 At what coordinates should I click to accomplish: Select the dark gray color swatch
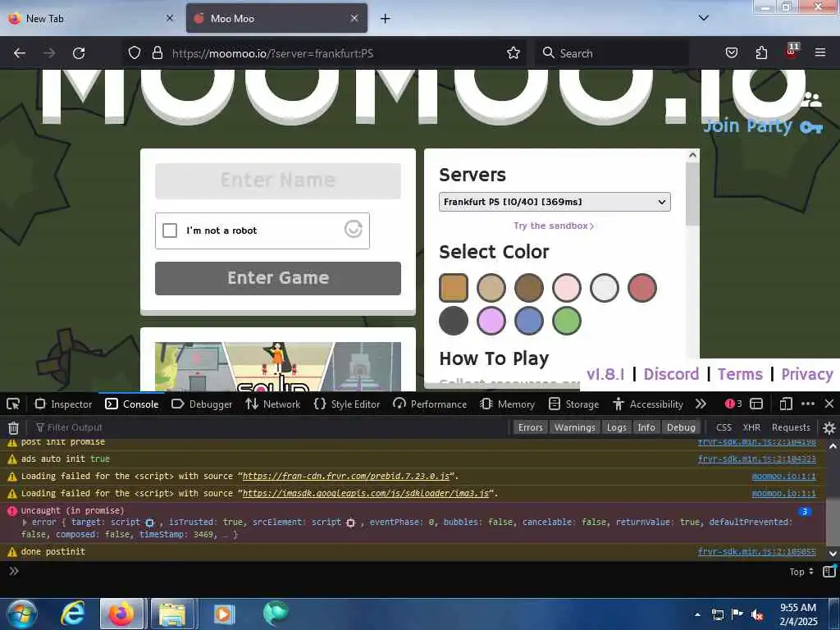[454, 321]
